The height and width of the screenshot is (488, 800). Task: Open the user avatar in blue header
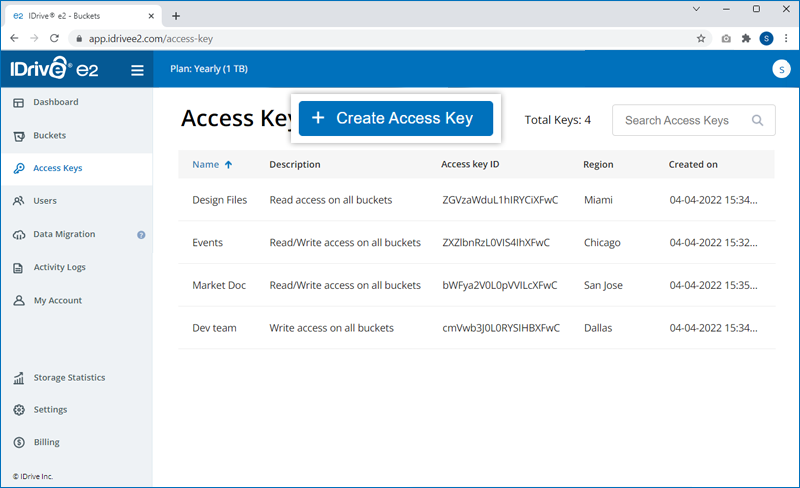click(x=781, y=69)
